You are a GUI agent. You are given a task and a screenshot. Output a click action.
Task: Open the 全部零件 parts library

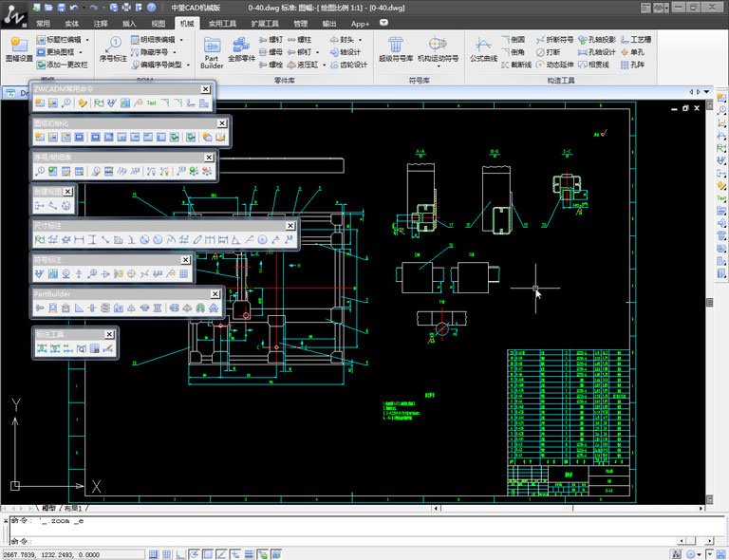point(242,49)
